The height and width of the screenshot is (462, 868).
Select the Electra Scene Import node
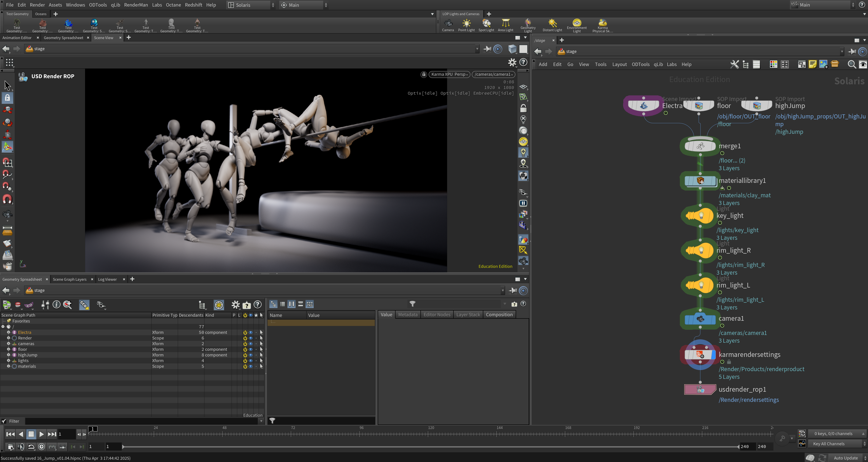[x=643, y=105]
